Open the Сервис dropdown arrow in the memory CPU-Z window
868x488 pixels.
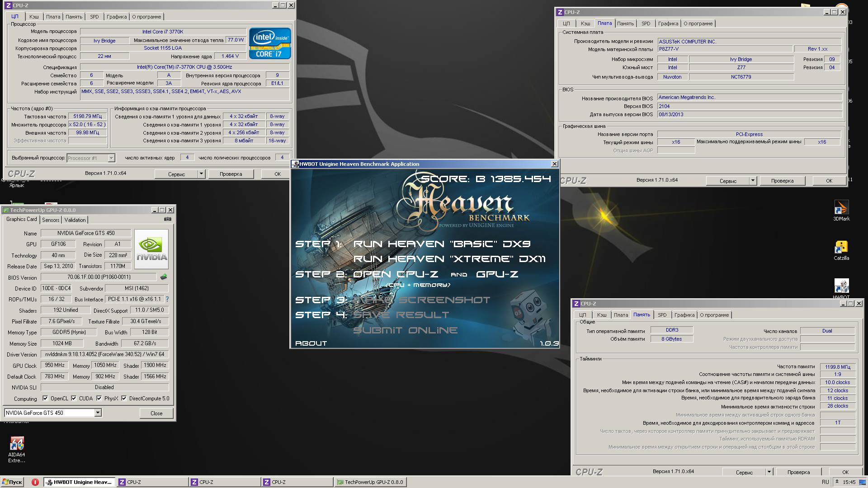pyautogui.click(x=769, y=472)
